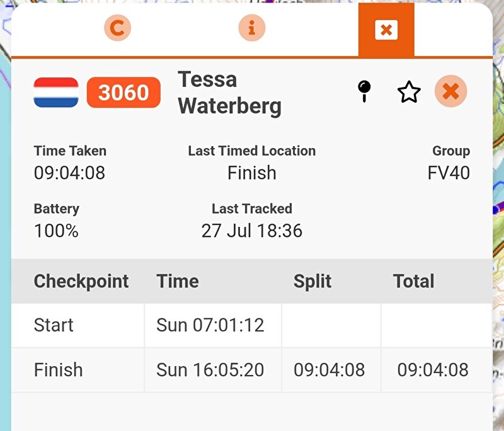Click the Split column header

tap(312, 281)
